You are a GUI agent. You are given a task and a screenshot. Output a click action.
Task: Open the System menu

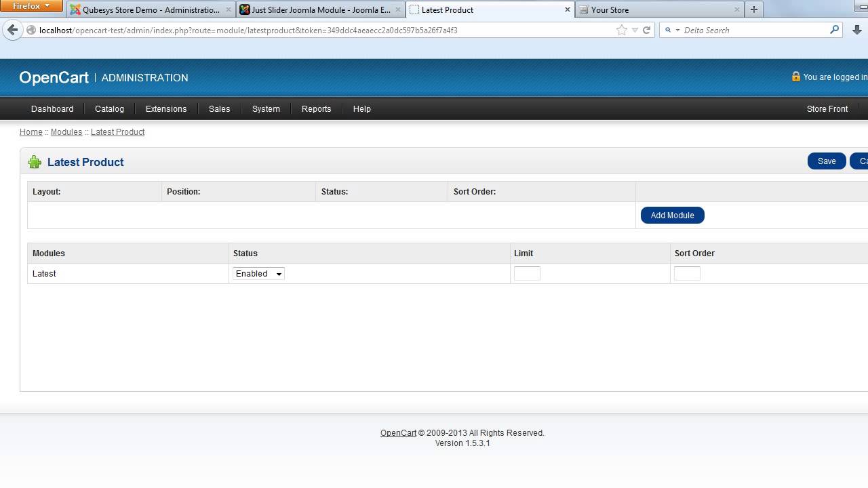coord(266,108)
